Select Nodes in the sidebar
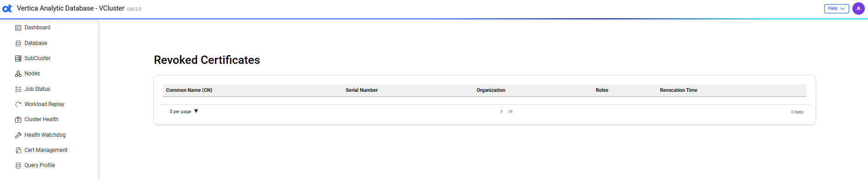Image resolution: width=868 pixels, height=180 pixels. (32, 73)
